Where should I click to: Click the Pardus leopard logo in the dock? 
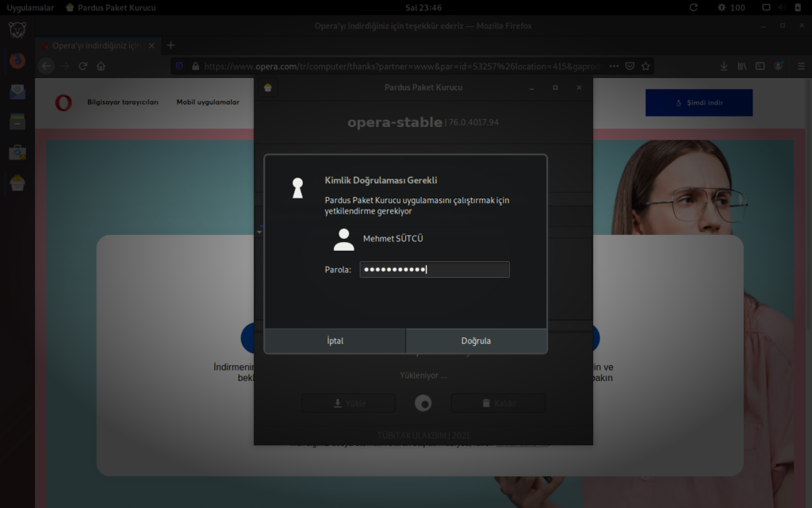tap(17, 30)
